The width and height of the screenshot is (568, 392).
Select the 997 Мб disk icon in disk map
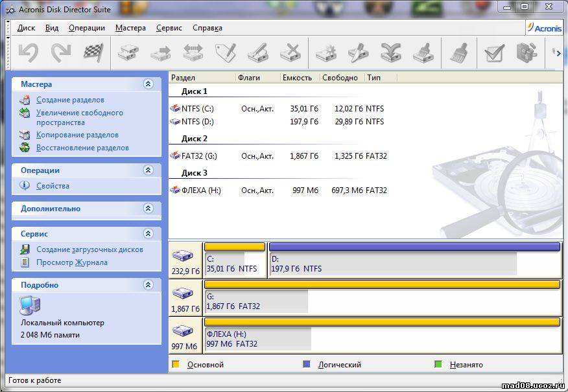[183, 331]
